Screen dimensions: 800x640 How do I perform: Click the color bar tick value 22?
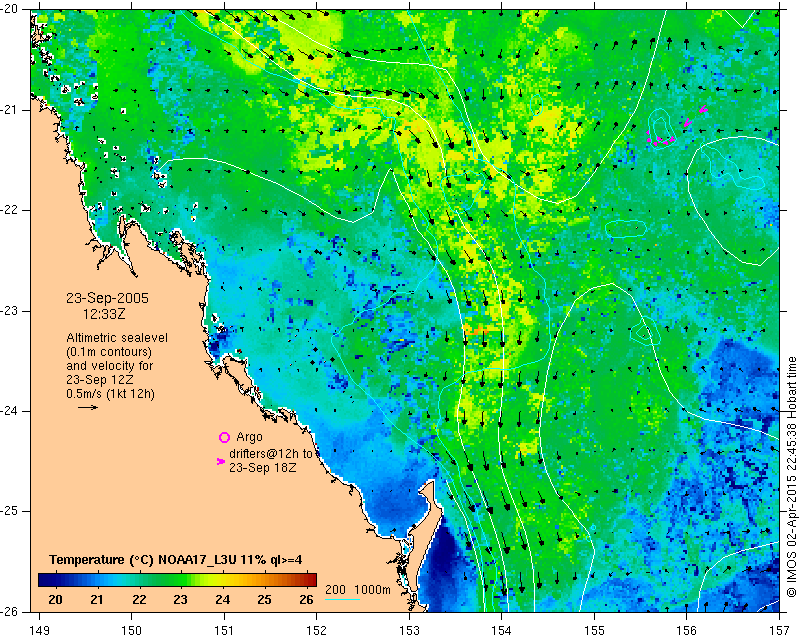(139, 599)
